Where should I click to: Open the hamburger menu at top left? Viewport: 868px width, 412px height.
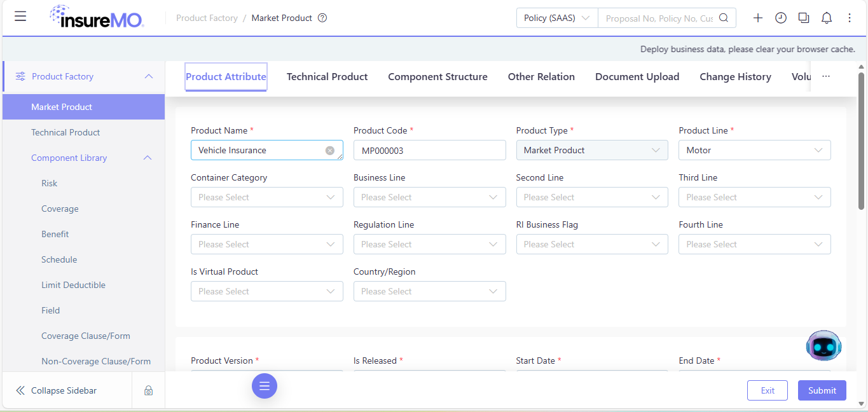click(20, 17)
